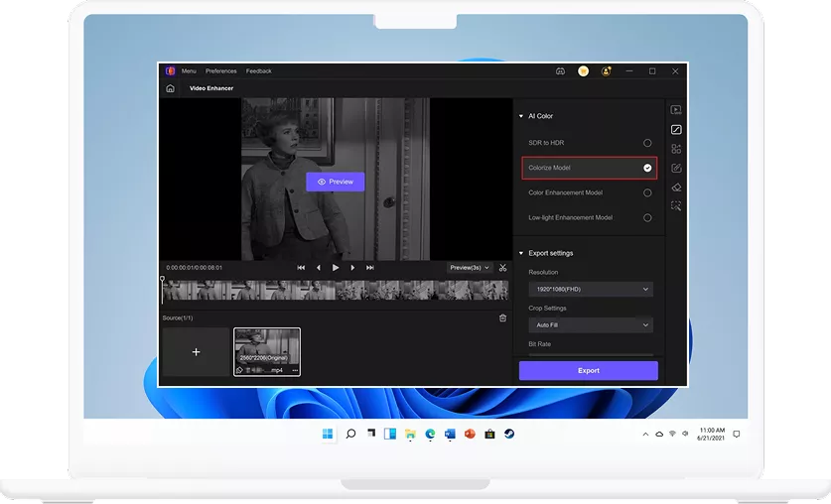Open Microsoft Store from the taskbar
The image size is (831, 504).
click(489, 435)
